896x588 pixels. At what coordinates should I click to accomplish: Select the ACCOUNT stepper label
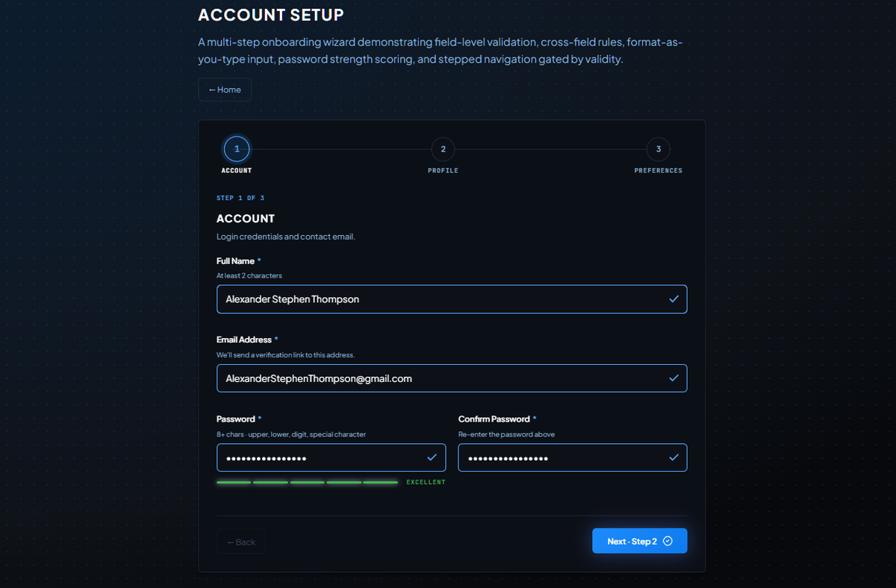(237, 170)
